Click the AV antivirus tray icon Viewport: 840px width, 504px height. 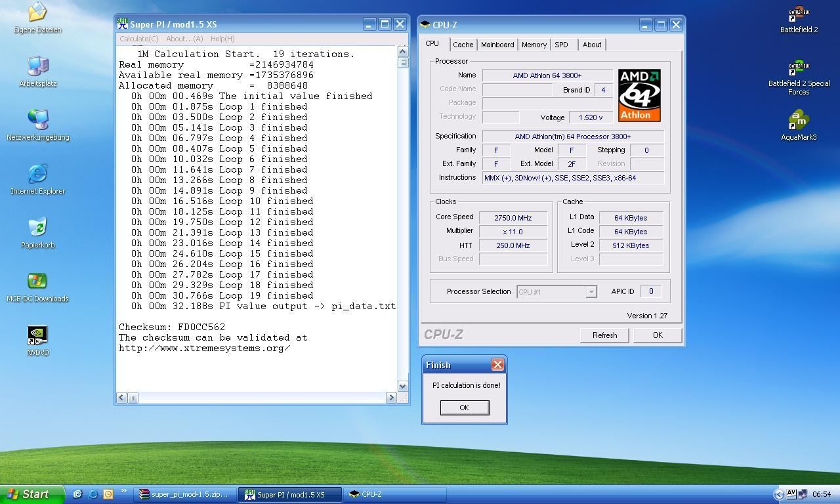click(x=791, y=494)
